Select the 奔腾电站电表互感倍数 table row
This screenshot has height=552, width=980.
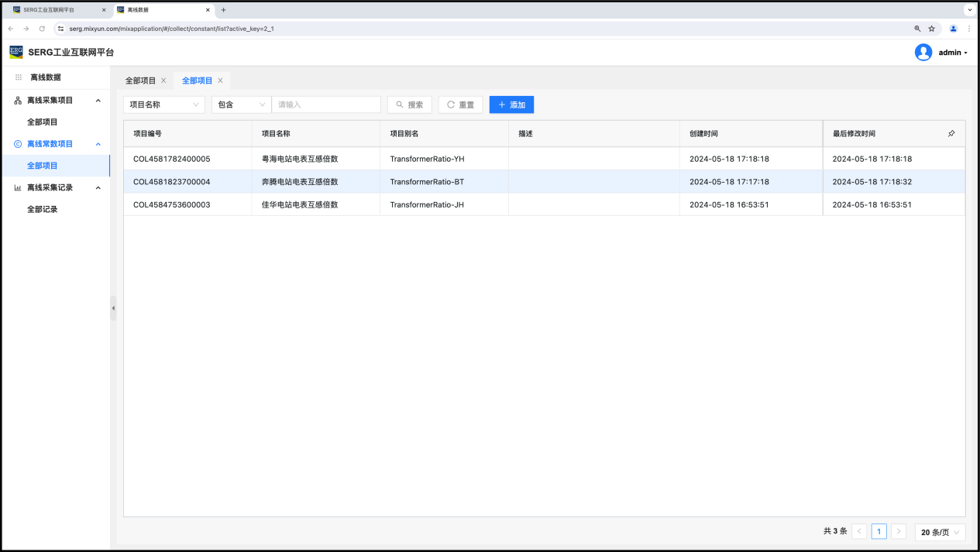coord(300,182)
